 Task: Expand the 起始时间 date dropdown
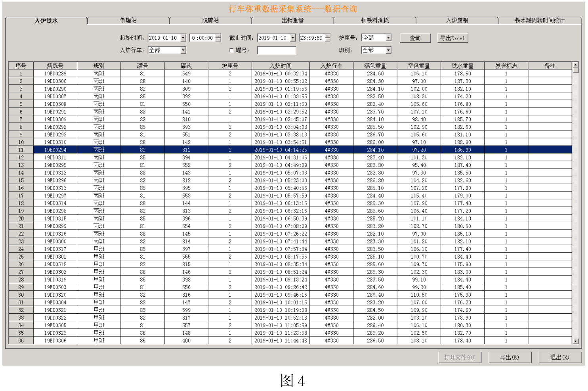point(183,38)
